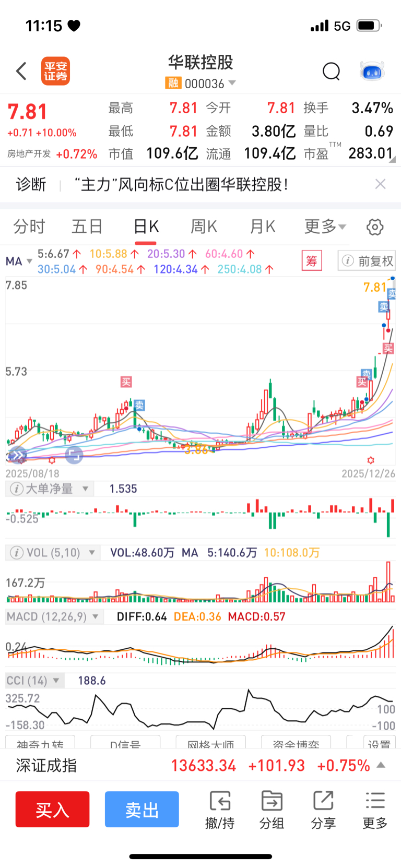Tap the low price label 3.86 on chart
The width and height of the screenshot is (401, 868).
(x=196, y=450)
